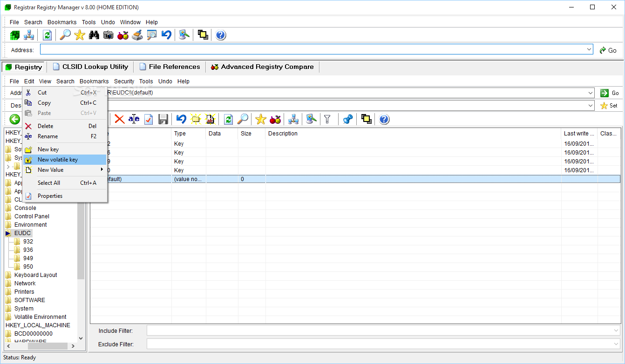Go back using the green arrow button
Viewport: 625px width, 364px height.
point(15,119)
